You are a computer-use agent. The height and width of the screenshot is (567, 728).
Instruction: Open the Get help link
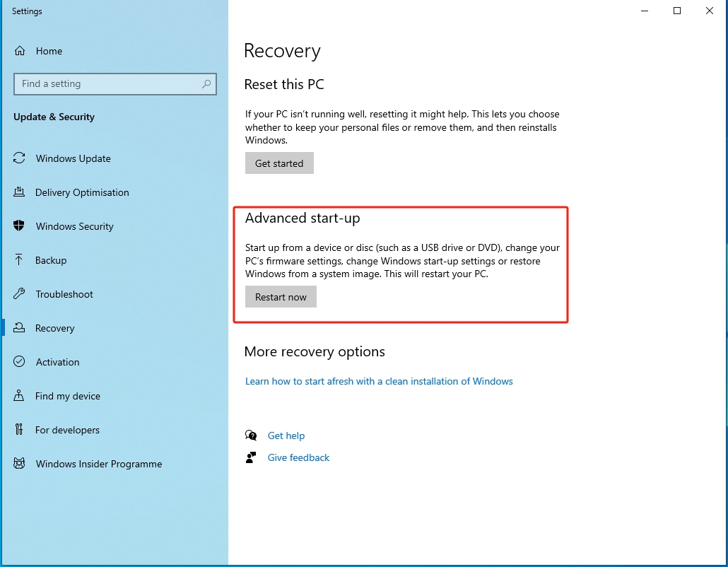coord(286,436)
